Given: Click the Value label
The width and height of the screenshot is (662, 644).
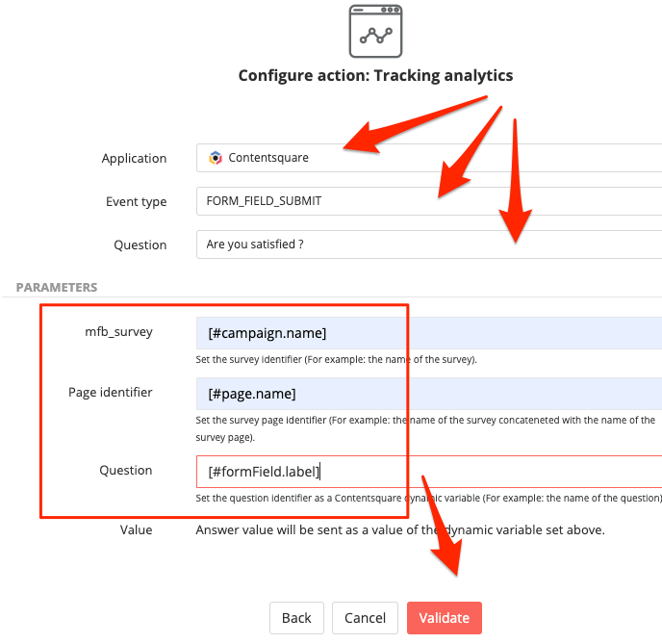Looking at the screenshot, I should point(136,530).
